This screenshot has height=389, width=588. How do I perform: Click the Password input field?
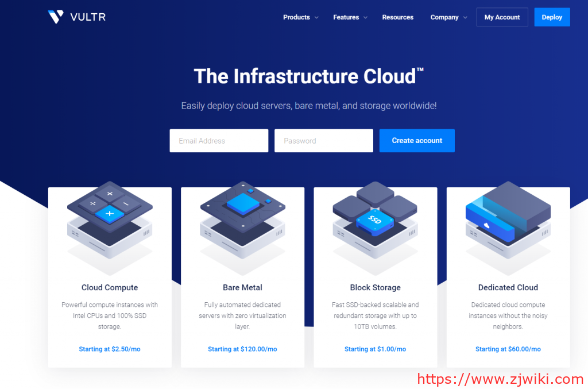click(x=323, y=140)
